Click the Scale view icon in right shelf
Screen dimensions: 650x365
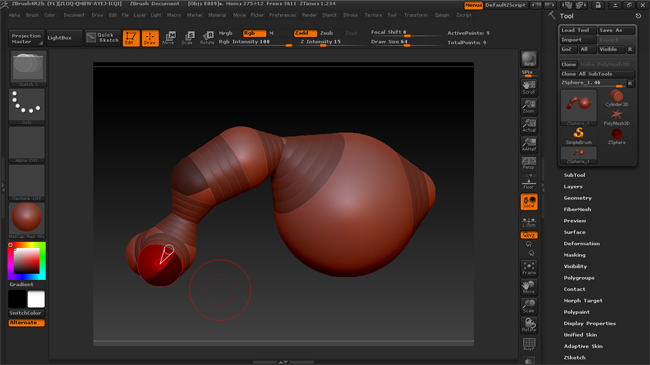click(x=529, y=306)
